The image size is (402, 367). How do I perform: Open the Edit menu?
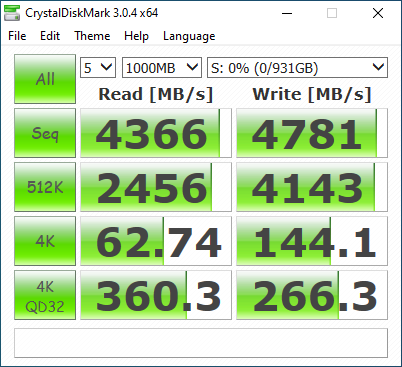point(50,36)
